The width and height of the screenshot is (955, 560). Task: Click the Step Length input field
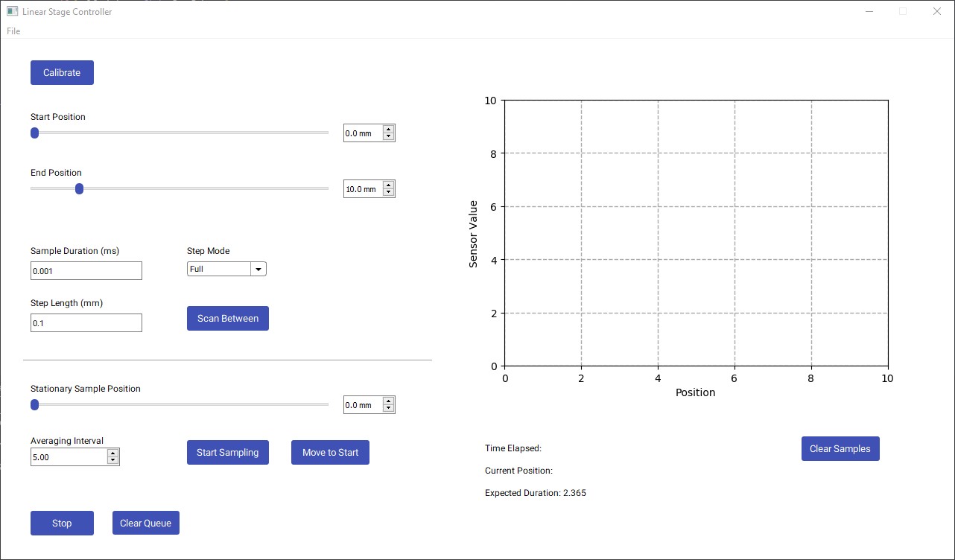point(86,323)
